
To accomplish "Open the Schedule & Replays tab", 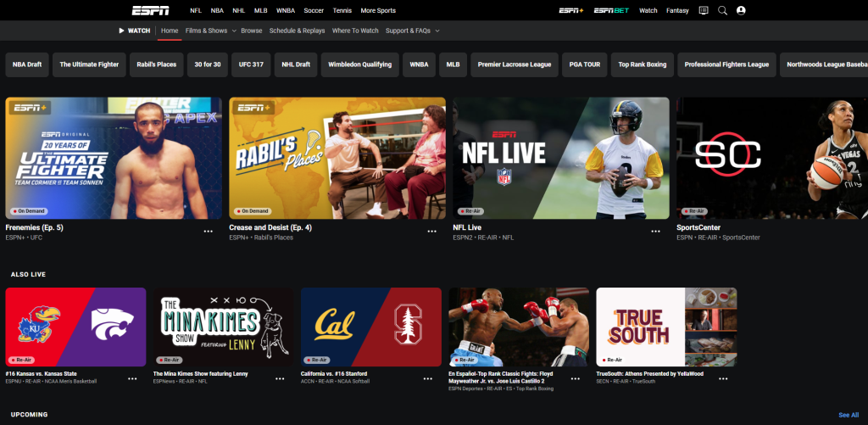I will pyautogui.click(x=298, y=31).
